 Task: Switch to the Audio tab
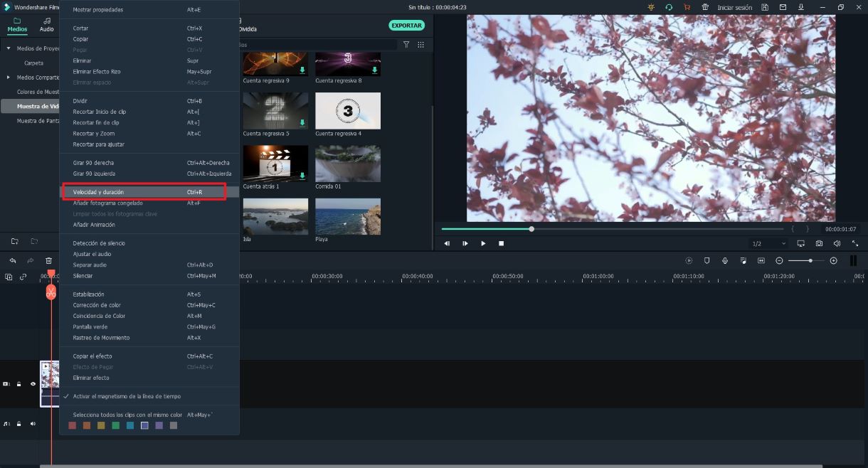click(46, 25)
